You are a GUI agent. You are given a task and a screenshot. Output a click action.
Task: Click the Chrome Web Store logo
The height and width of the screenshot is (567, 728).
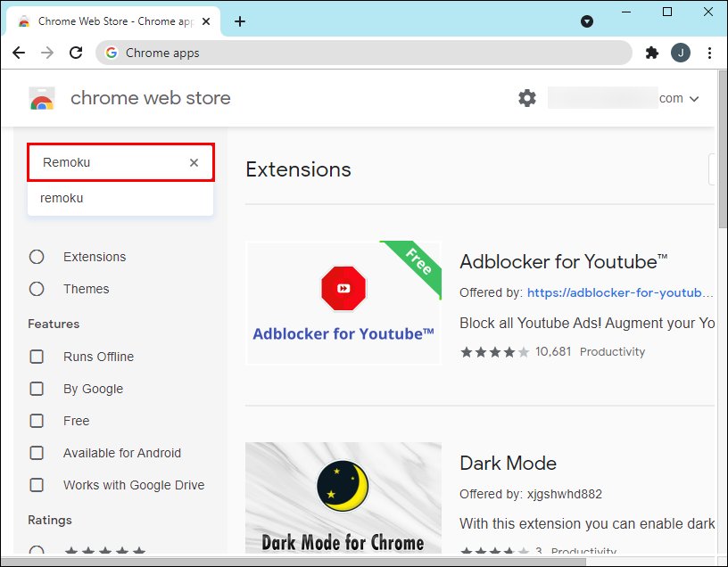(x=42, y=98)
